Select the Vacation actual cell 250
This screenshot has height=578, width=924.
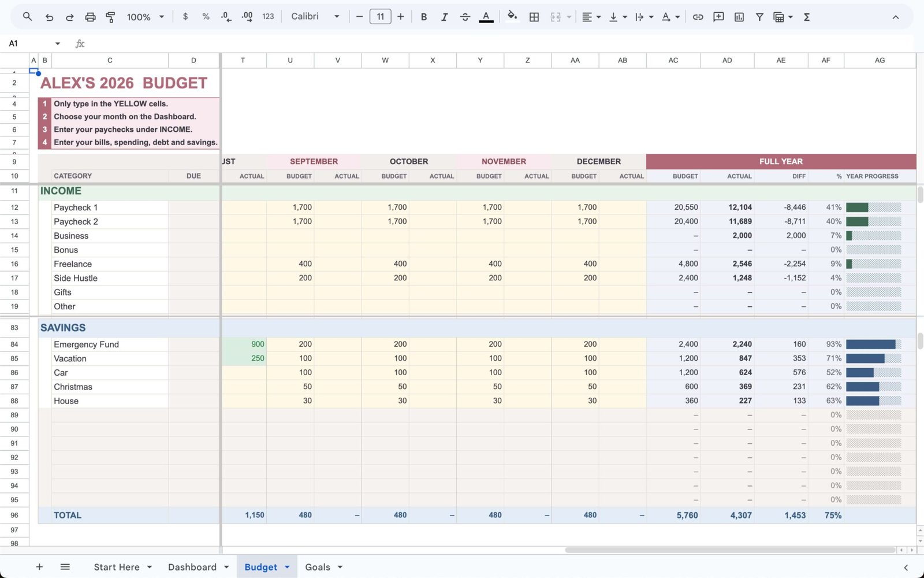click(244, 358)
